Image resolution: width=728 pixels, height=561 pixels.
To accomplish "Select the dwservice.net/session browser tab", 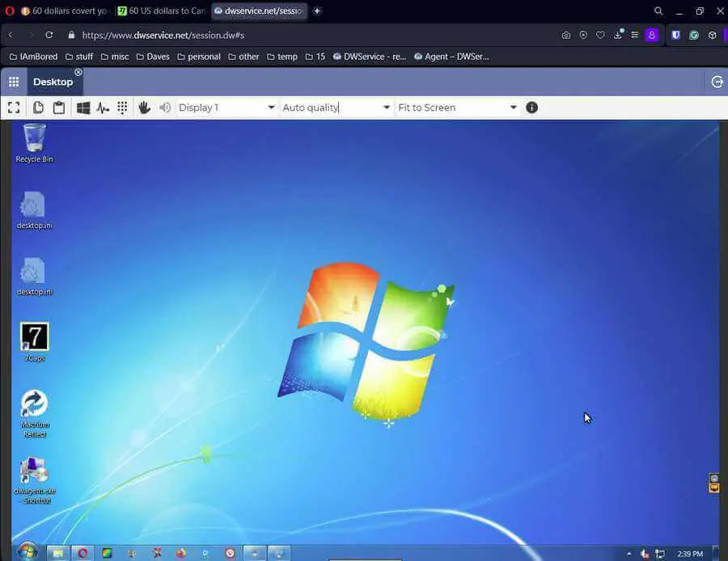I will tap(259, 11).
